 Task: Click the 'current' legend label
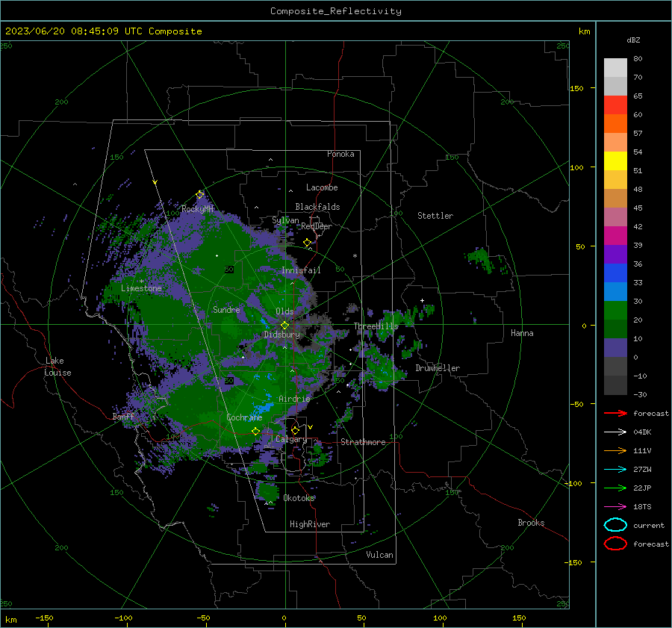[649, 525]
